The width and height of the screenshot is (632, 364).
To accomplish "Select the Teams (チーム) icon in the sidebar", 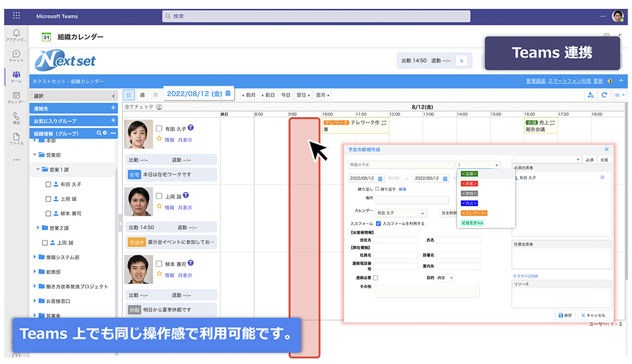I will [16, 76].
